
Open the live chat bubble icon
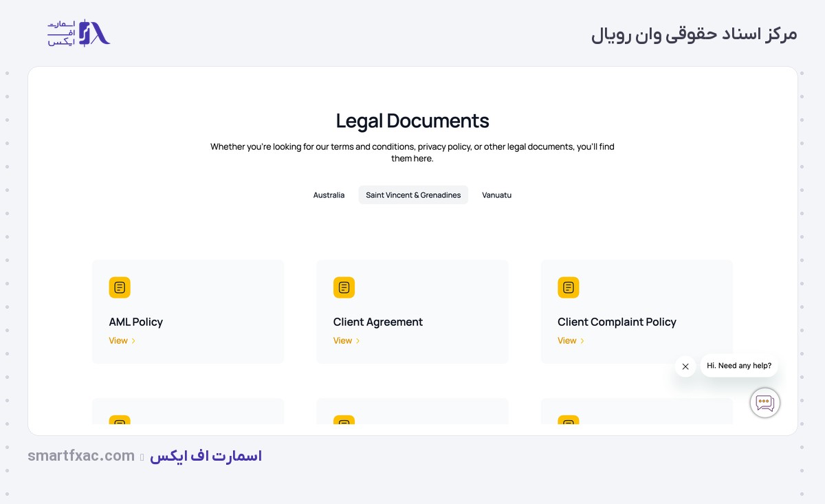click(764, 403)
